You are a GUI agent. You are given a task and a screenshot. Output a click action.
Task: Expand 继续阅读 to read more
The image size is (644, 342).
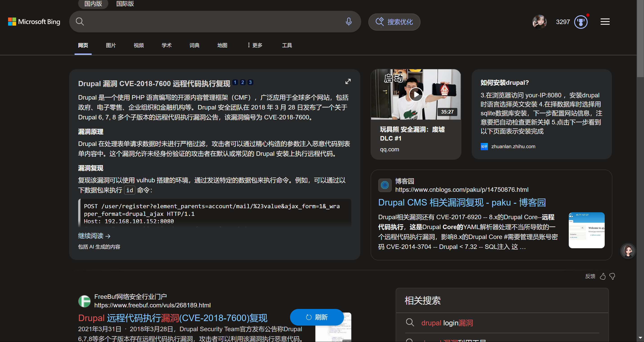click(94, 236)
